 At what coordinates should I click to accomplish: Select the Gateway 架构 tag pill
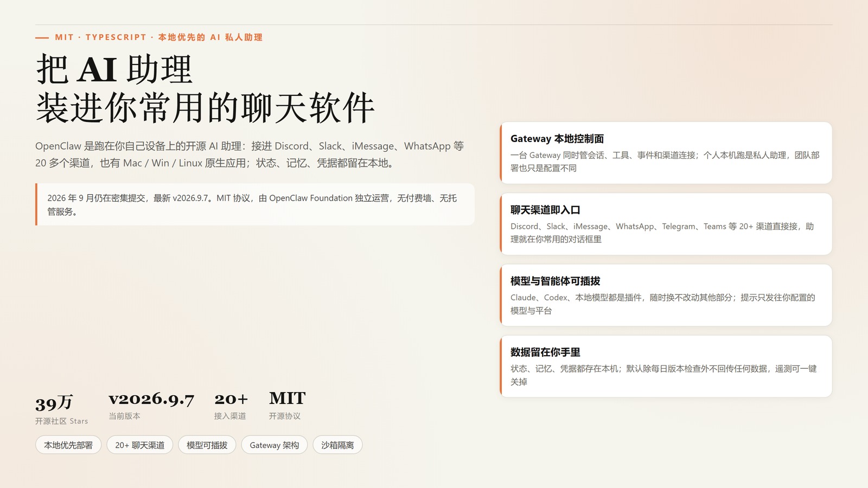click(x=275, y=445)
